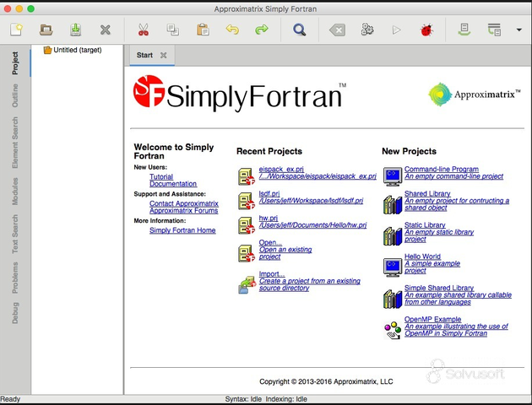532x405 pixels.
Task: Select the Untitled (target) tree item
Action: coord(73,50)
